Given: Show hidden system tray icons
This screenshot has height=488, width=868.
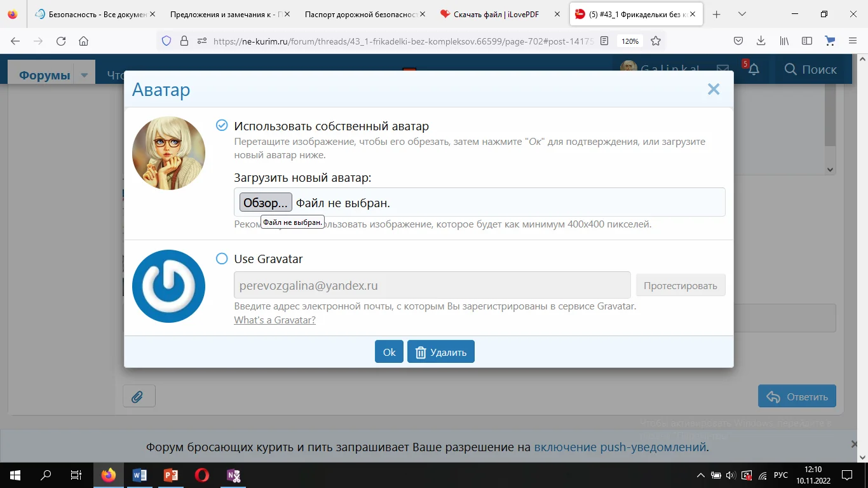Looking at the screenshot, I should pyautogui.click(x=701, y=475).
